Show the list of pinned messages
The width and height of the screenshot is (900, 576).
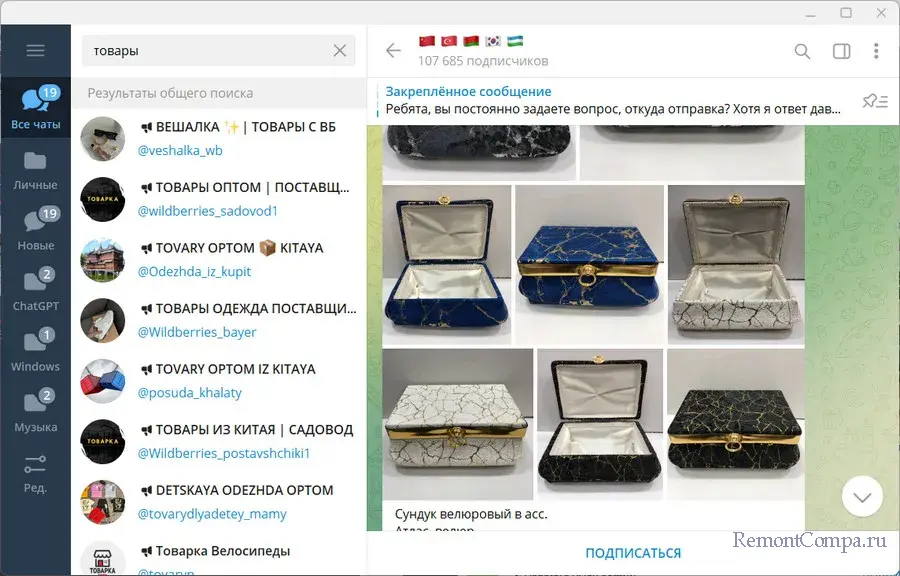(875, 101)
